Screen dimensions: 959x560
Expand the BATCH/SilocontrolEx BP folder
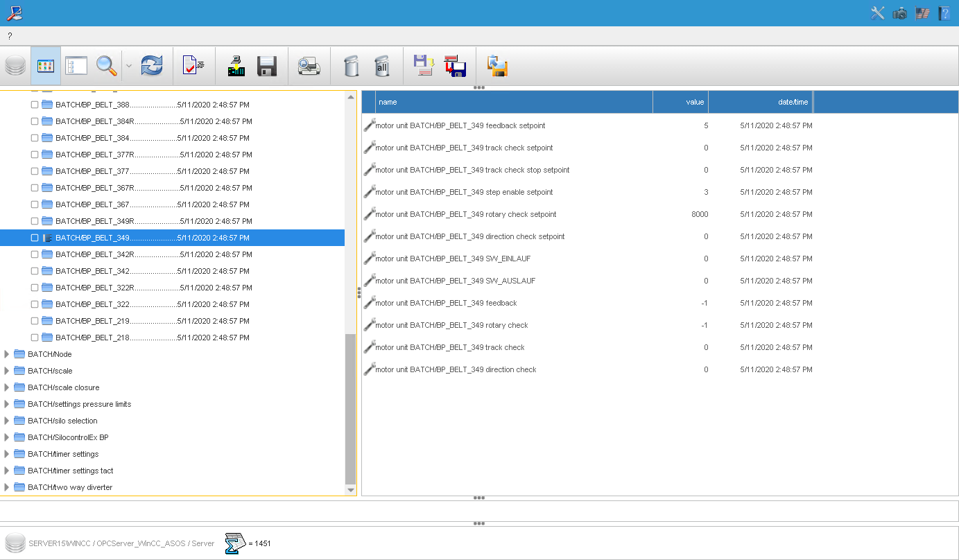[7, 437]
